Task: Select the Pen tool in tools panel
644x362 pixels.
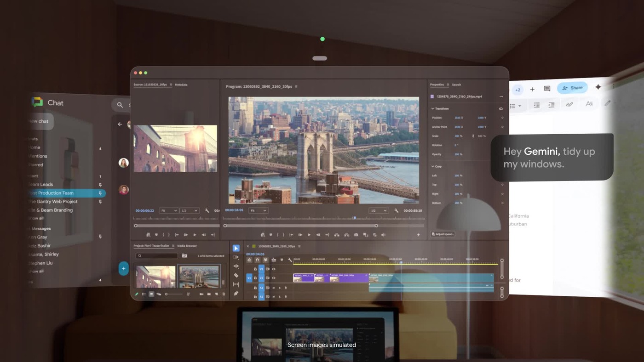Action: click(x=236, y=293)
